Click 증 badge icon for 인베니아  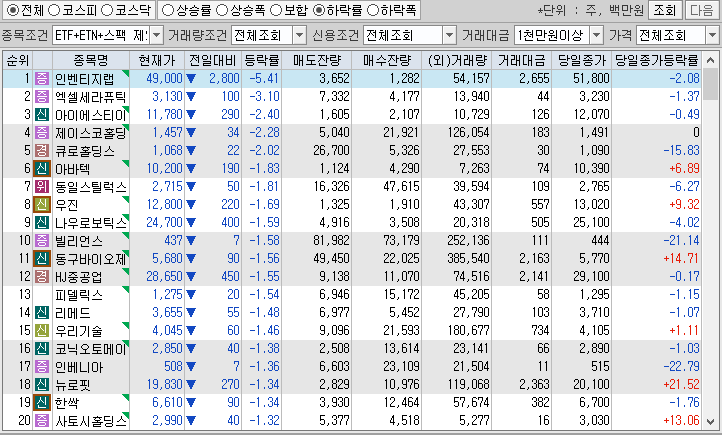[x=42, y=366]
